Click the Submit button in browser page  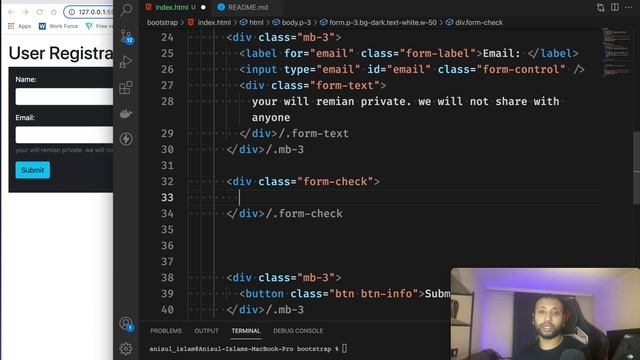coord(33,170)
